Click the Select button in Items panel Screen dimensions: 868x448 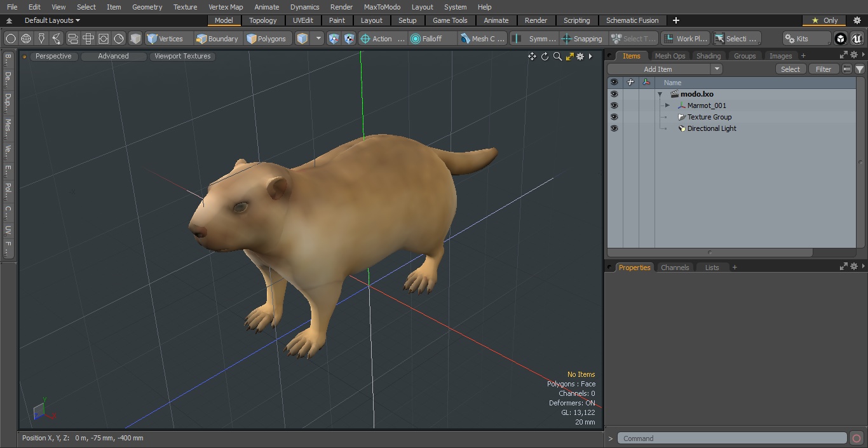pyautogui.click(x=790, y=69)
